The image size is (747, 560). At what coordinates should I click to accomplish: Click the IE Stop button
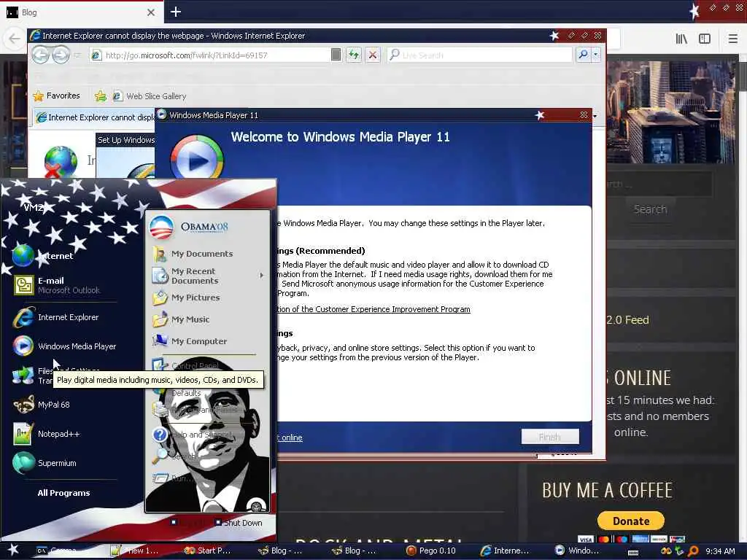click(x=373, y=55)
